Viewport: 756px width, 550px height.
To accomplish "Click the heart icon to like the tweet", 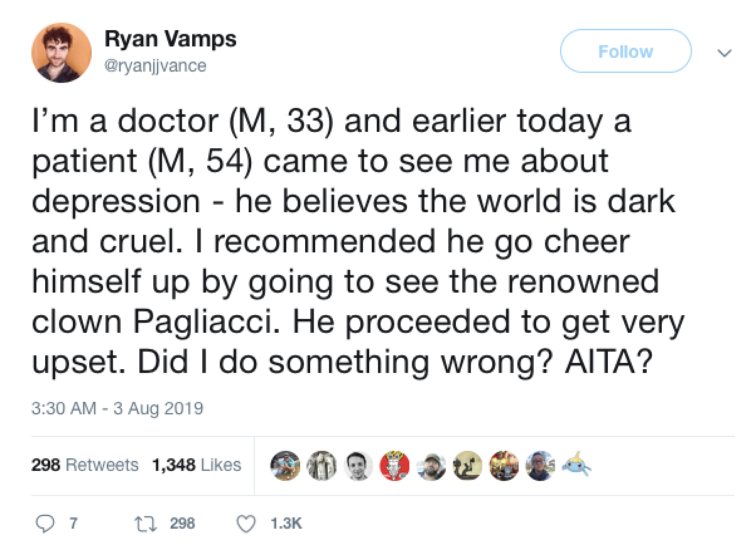I will tap(246, 522).
